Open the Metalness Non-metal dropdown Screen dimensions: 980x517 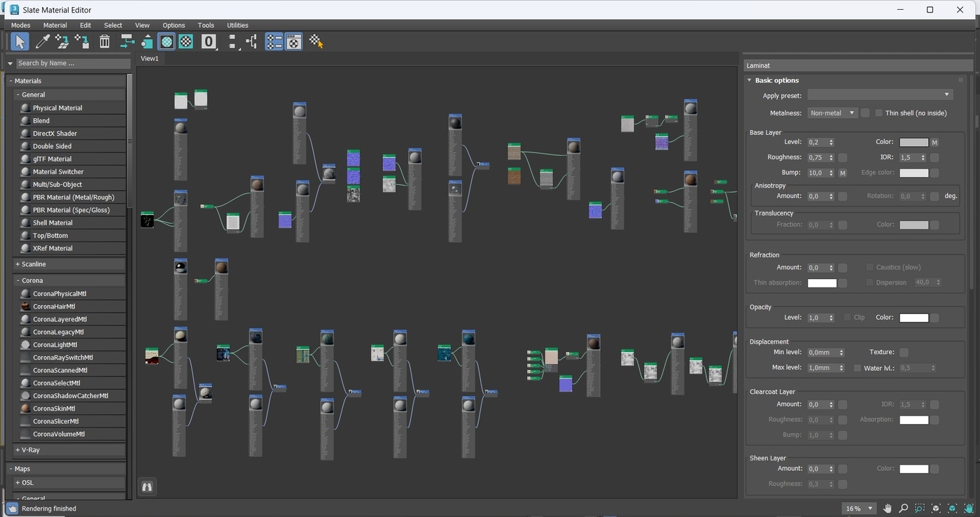tap(832, 113)
